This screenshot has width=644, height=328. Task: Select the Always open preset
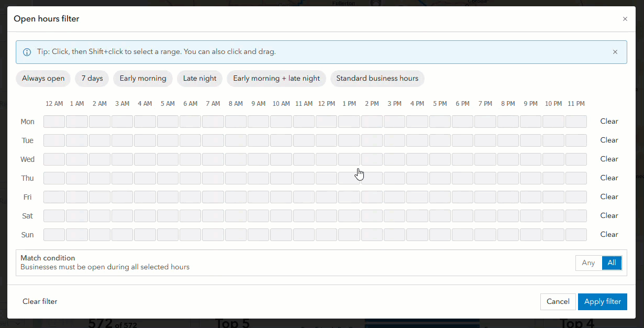tap(43, 79)
